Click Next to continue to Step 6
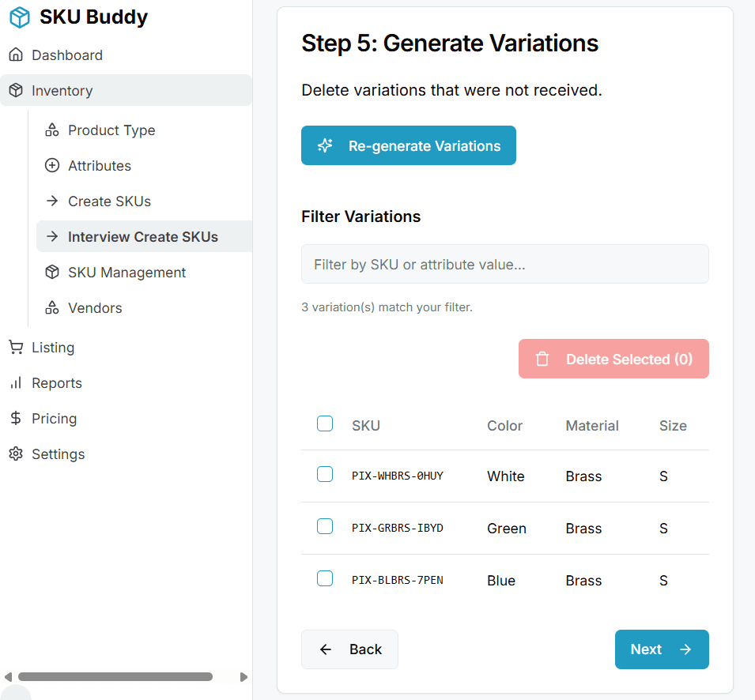The height and width of the screenshot is (700, 755). pos(662,649)
